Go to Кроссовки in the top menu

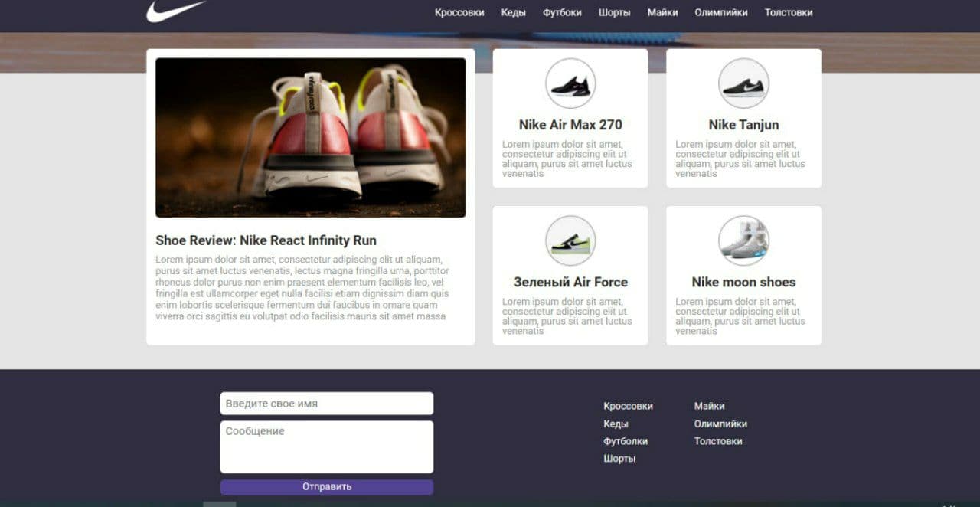(x=459, y=12)
